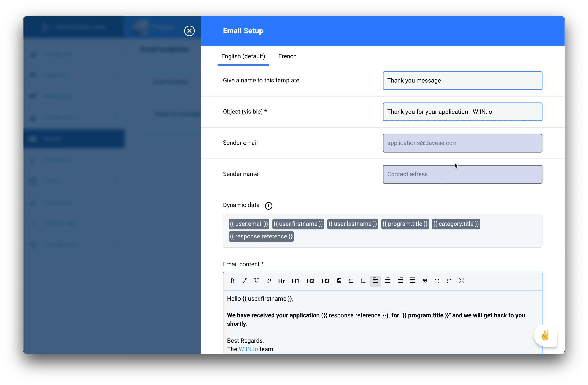Screen dimensions: 588x385
Task: Create a bulleted list
Action: 351,281
